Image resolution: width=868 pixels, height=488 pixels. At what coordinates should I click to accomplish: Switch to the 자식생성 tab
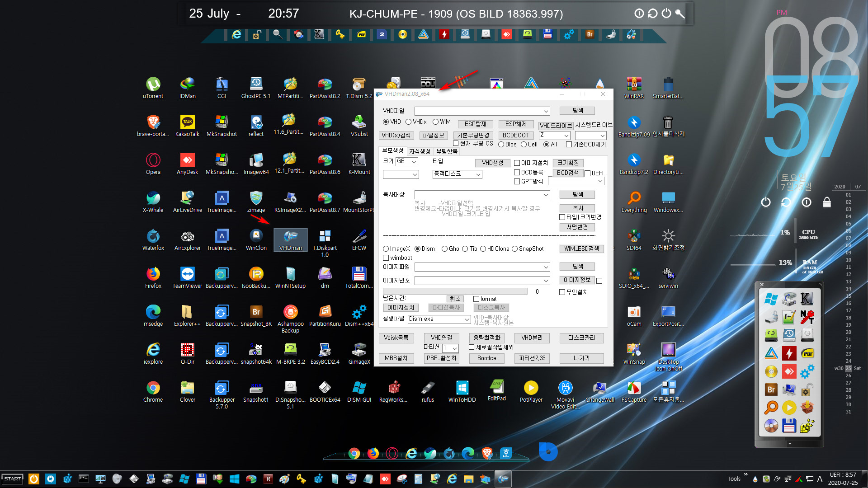click(x=420, y=151)
